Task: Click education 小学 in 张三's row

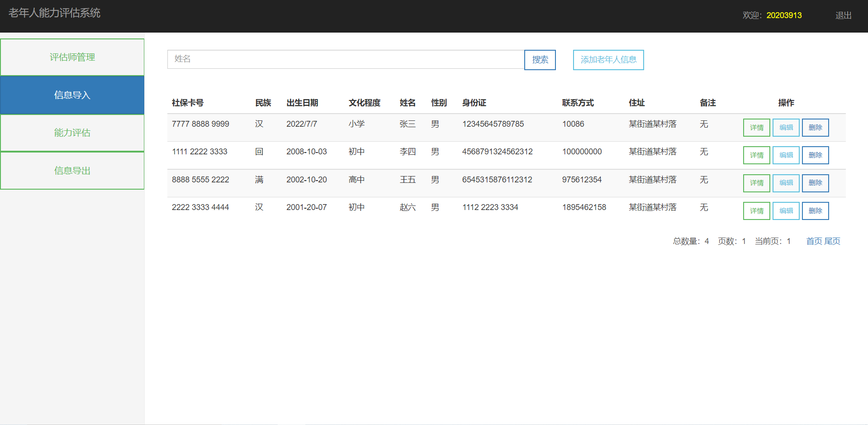Action: pos(356,124)
